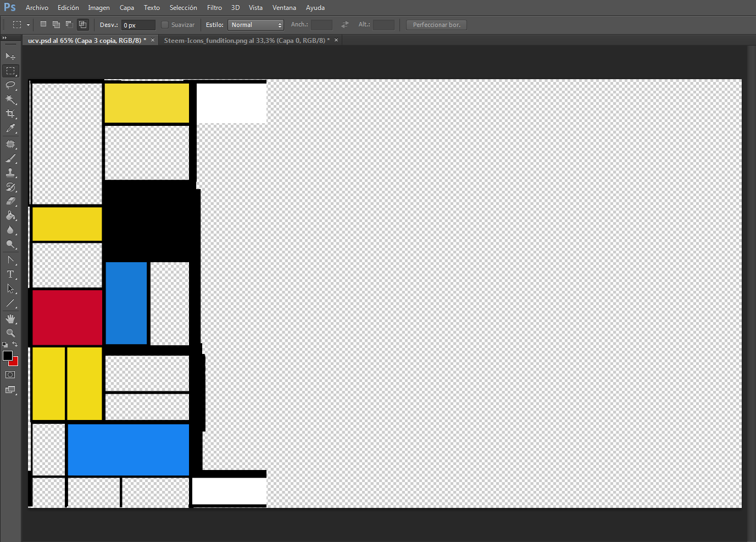The width and height of the screenshot is (756, 542).
Task: Change the screen mode
Action: (x=10, y=390)
